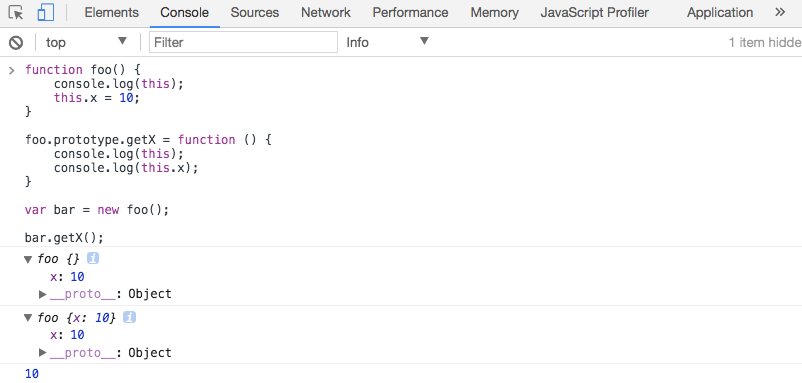Open the Network tab

pyautogui.click(x=326, y=13)
